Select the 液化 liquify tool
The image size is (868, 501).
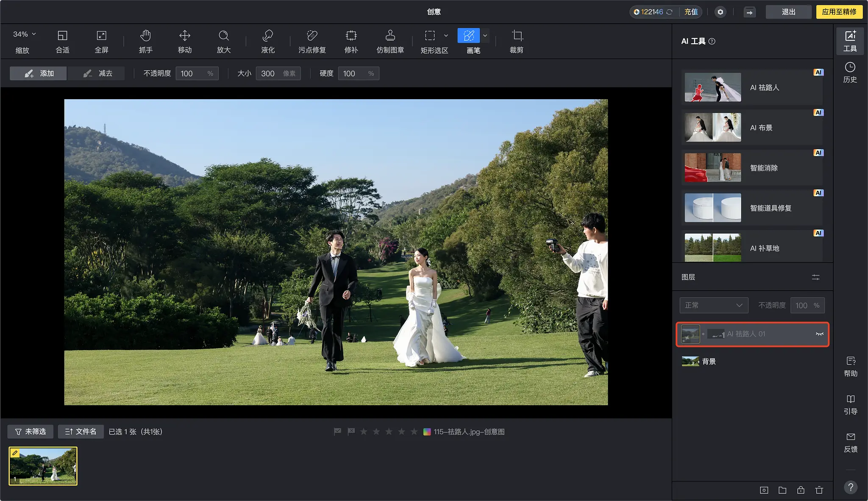click(x=267, y=42)
